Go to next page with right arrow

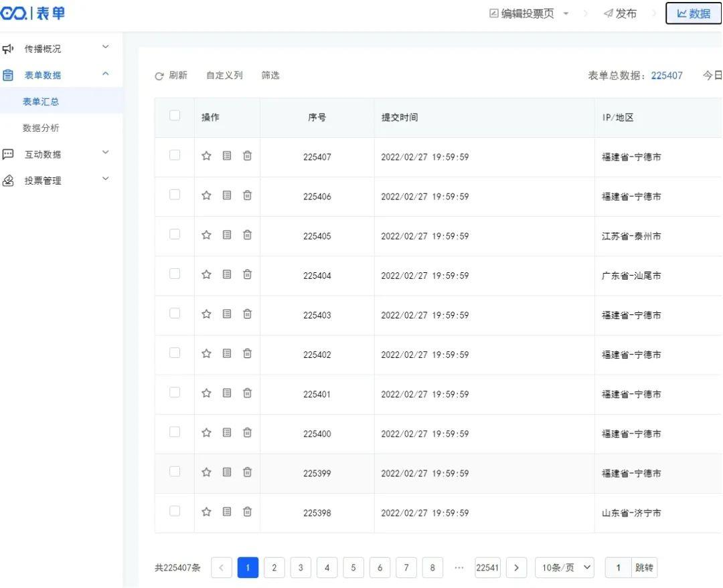point(516,567)
